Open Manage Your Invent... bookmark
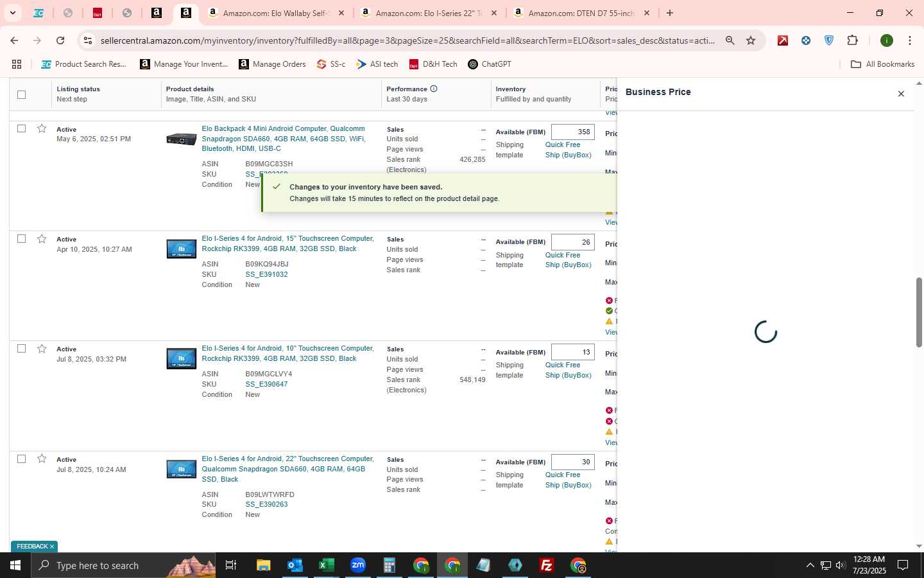The width and height of the screenshot is (924, 578). (184, 64)
